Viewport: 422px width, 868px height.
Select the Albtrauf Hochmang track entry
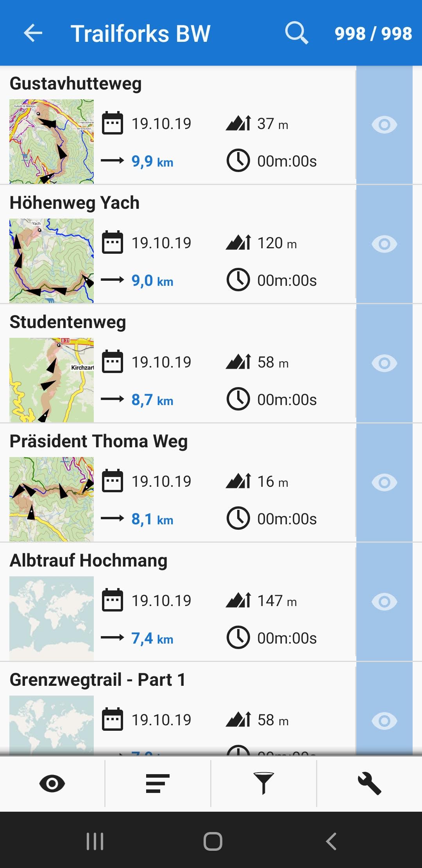coord(89,561)
